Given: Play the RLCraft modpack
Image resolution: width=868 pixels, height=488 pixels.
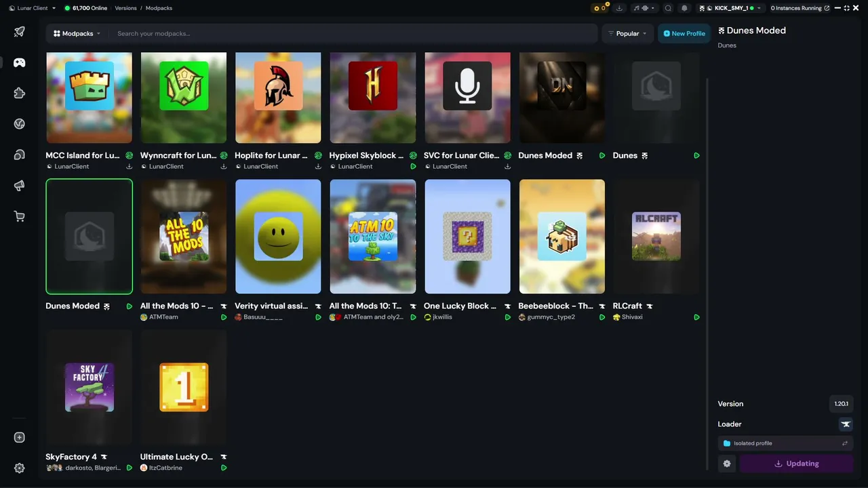Looking at the screenshot, I should pos(697,317).
